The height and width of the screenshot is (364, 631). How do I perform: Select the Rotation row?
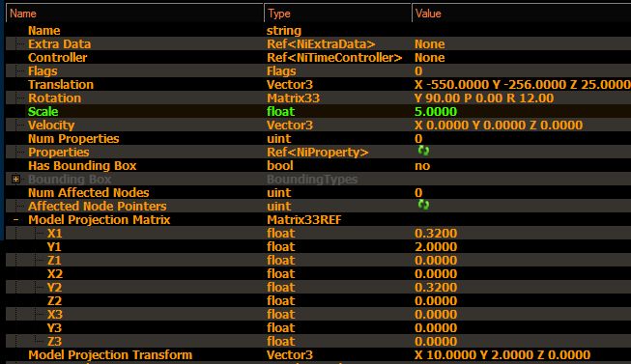(318, 98)
